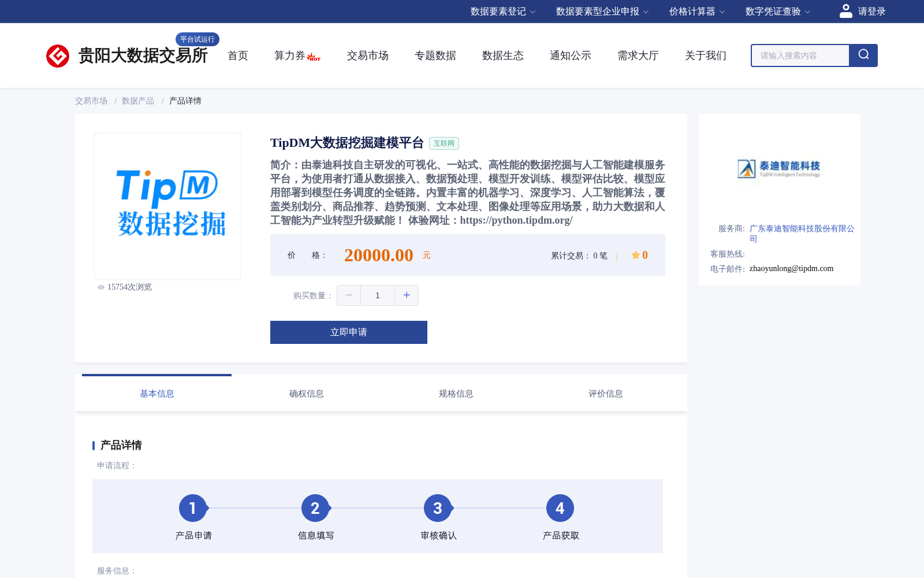Click the 互联网 category tag
The image size is (924, 578).
point(444,143)
